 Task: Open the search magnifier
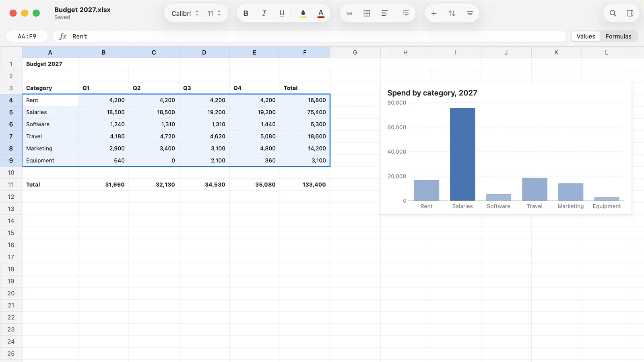click(x=613, y=13)
